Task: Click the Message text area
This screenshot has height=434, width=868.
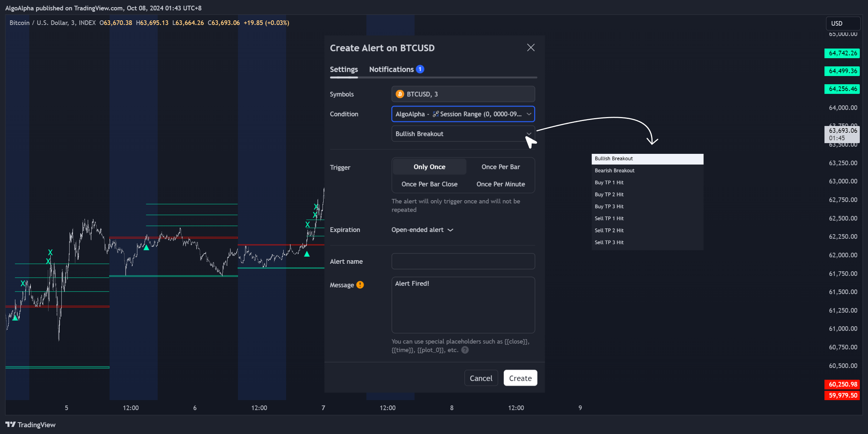Action: coord(463,305)
